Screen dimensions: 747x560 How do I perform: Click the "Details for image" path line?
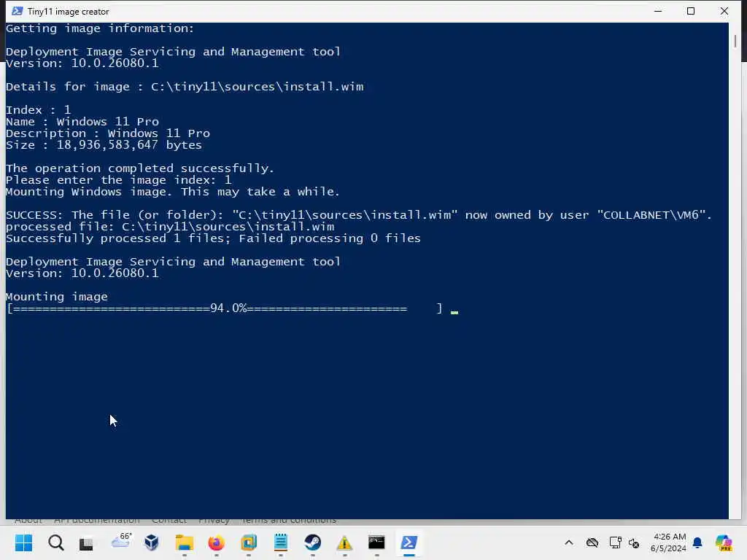(x=185, y=87)
